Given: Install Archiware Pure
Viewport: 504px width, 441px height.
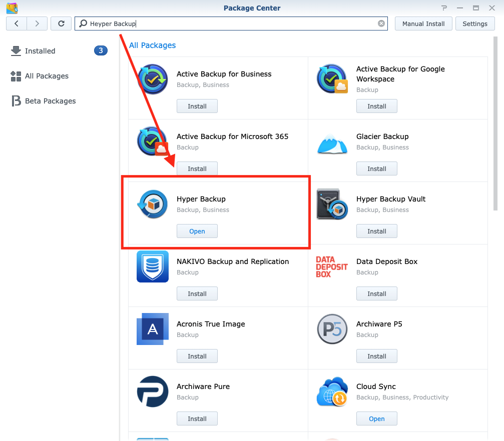Looking at the screenshot, I should click(197, 418).
